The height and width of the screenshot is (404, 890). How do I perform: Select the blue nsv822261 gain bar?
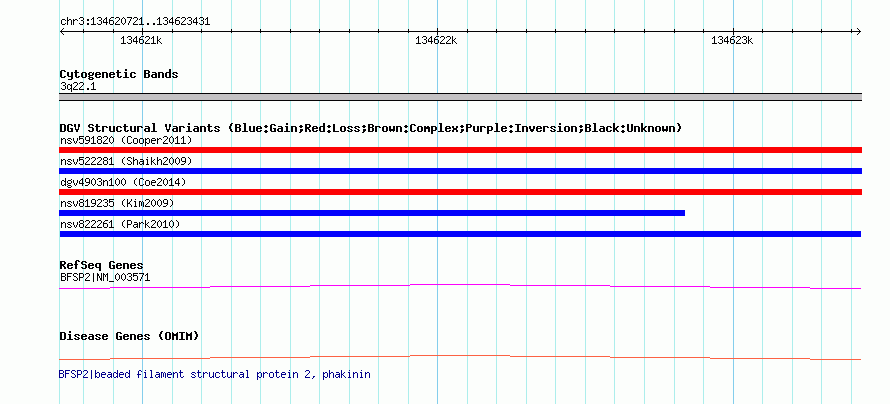coord(460,234)
